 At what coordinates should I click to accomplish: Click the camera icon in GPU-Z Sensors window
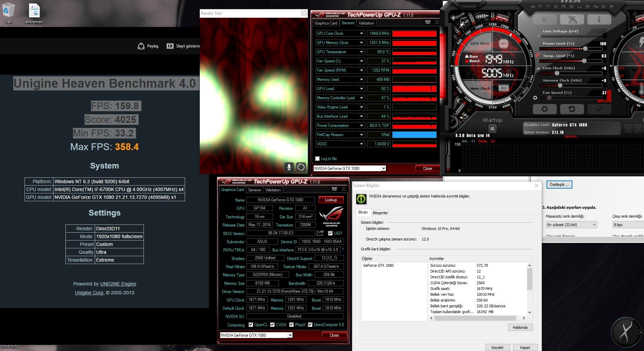[x=428, y=22]
